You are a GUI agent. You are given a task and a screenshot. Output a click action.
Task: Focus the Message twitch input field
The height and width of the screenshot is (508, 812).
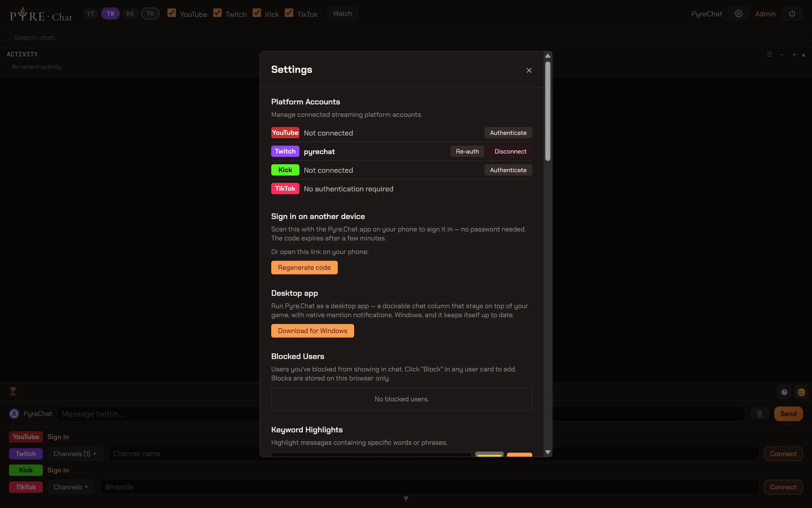coord(401,414)
